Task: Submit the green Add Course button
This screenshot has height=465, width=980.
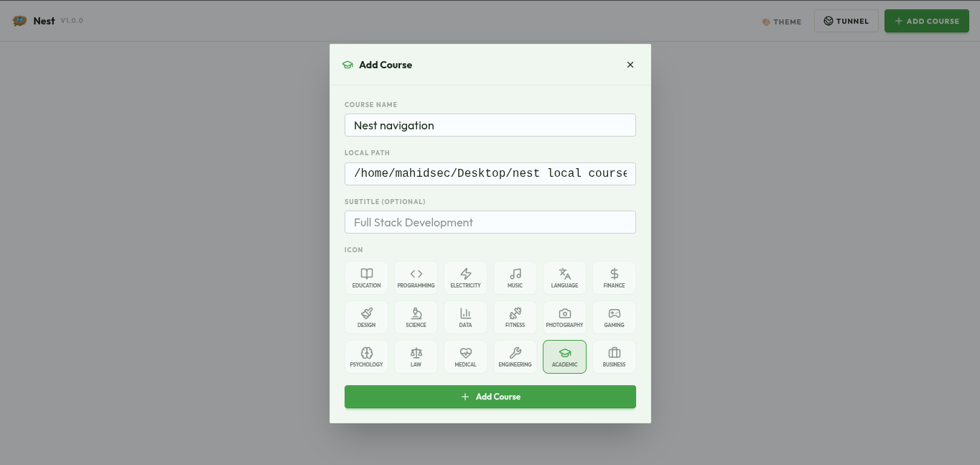Action: pyautogui.click(x=490, y=397)
